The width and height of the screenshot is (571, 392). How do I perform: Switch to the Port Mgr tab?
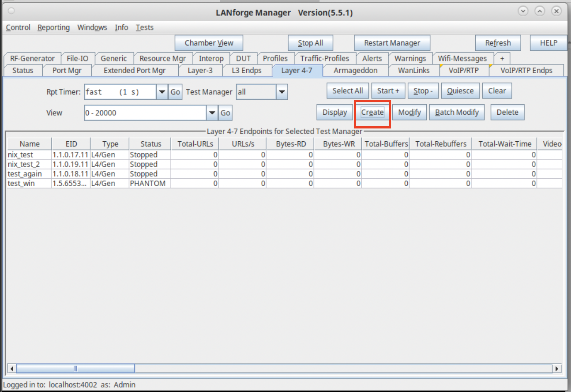click(66, 70)
